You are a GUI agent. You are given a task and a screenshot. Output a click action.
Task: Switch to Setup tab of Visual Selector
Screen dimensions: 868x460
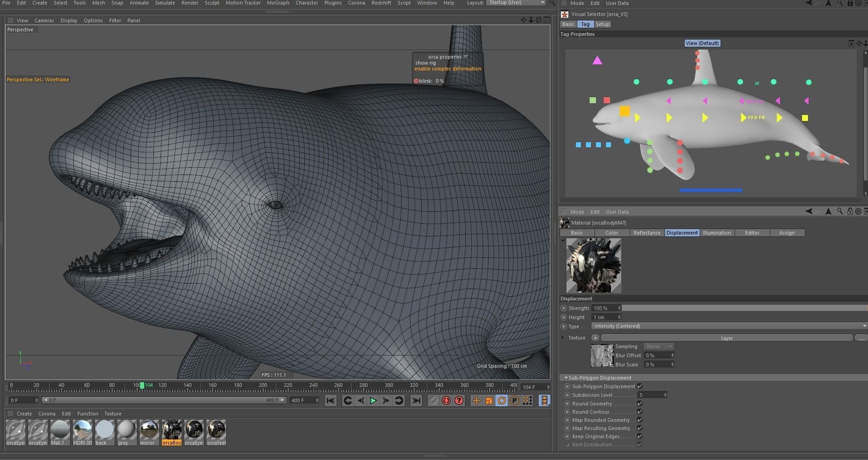602,24
